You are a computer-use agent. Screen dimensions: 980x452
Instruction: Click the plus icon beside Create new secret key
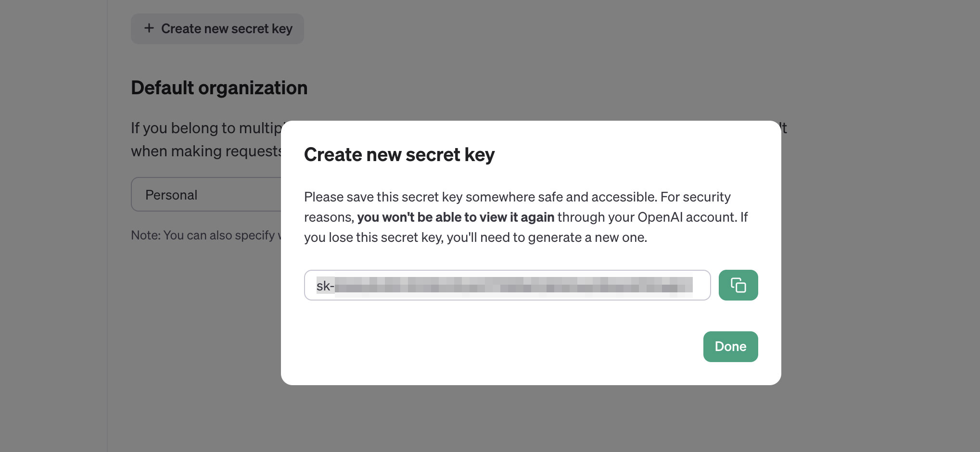pos(149,28)
